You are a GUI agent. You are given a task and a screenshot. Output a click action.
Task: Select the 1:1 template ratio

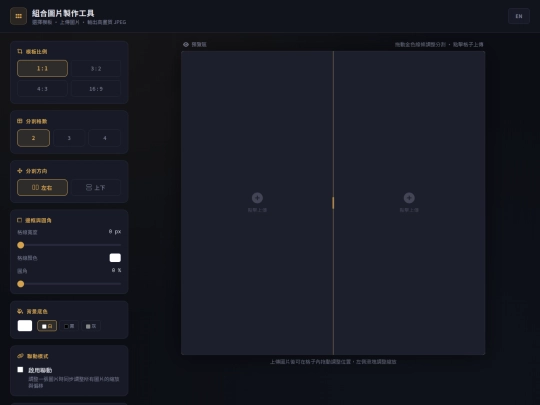(42, 69)
